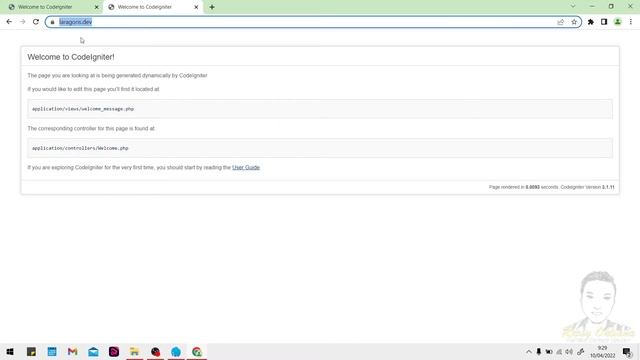The height and width of the screenshot is (360, 640).
Task: Click the browser forward arrow
Action: click(22, 22)
